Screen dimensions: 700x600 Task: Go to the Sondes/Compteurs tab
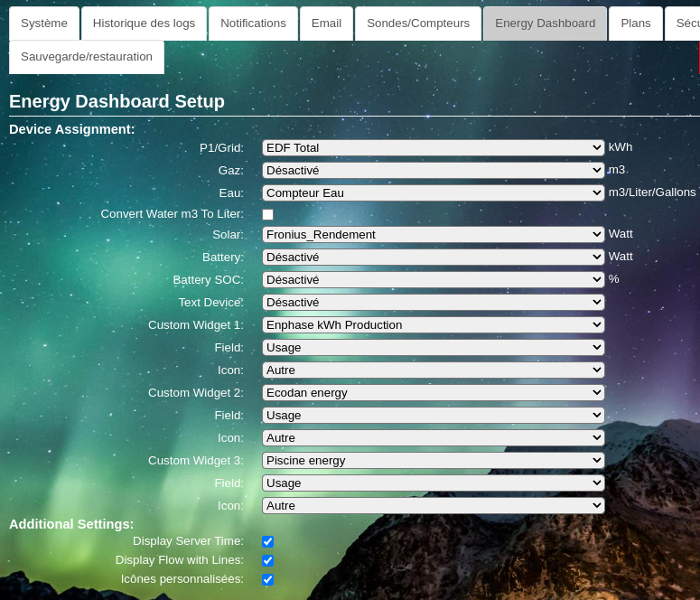418,23
